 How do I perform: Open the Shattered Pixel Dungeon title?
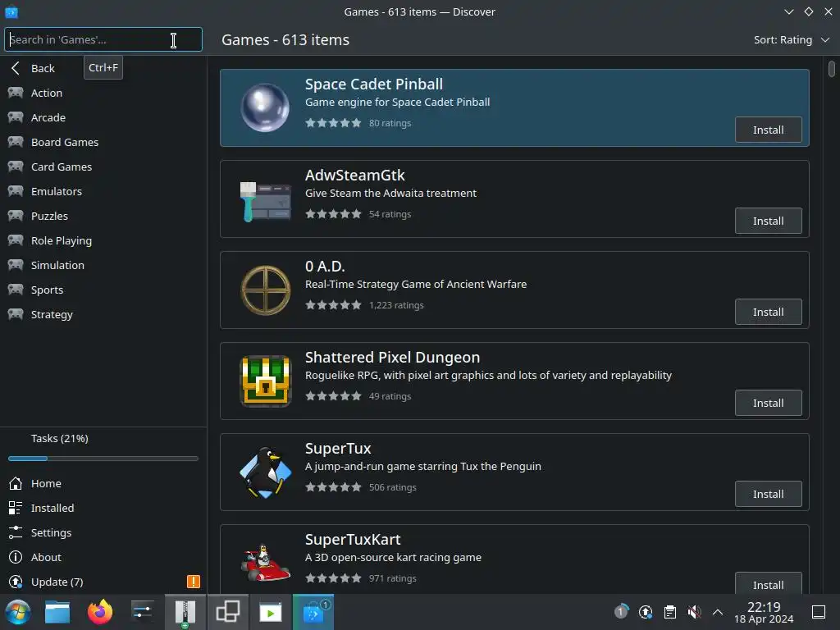coord(392,358)
